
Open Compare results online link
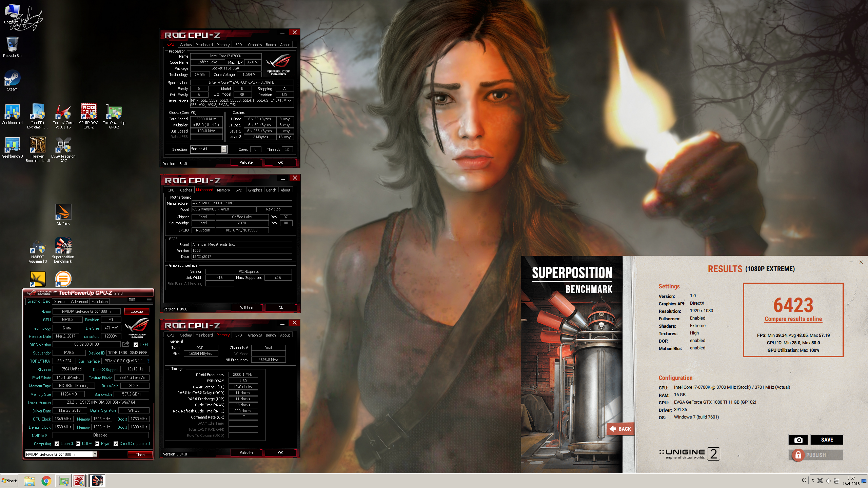pos(793,319)
